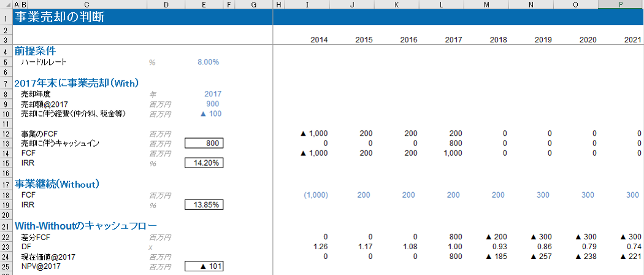
Task: Select the boxed IRR 13.85% cell
Action: [204, 204]
